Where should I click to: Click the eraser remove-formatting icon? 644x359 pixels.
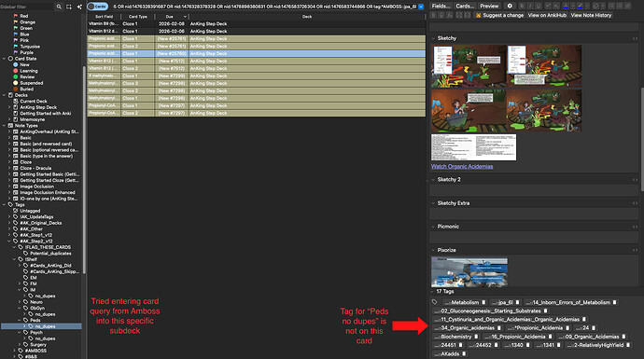point(595,6)
